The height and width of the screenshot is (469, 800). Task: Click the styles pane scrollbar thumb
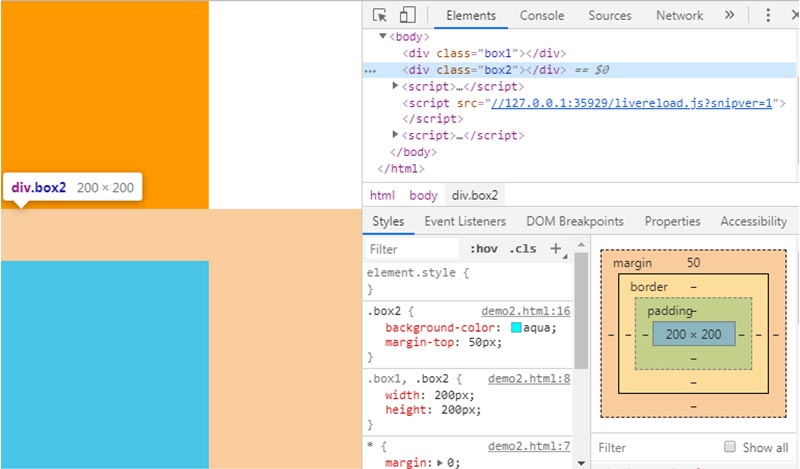[581, 310]
